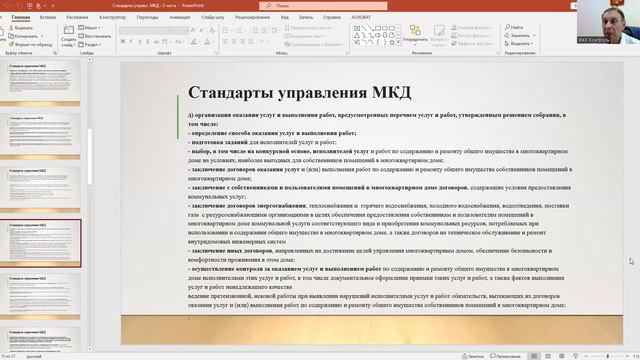640x360 pixels.
Task: Click slide panel scroll-down arrow
Action: pos(89,349)
